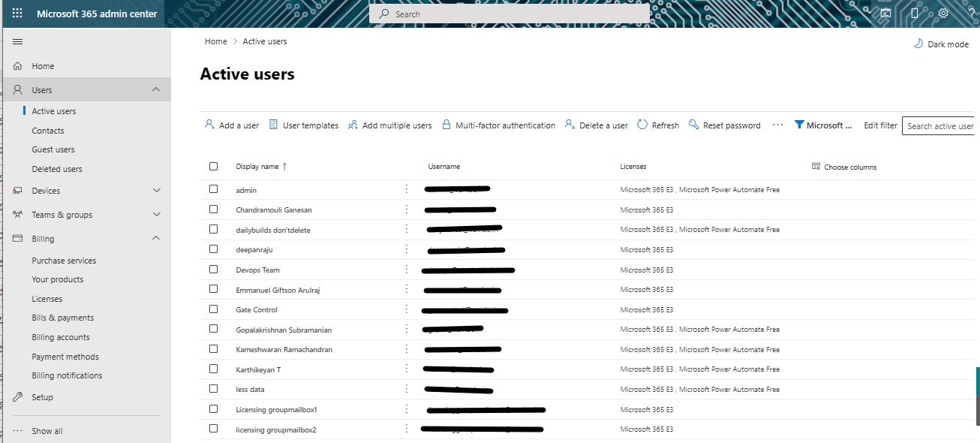Click the Username column header
Viewport: 980px width, 443px height.
pyautogui.click(x=444, y=167)
